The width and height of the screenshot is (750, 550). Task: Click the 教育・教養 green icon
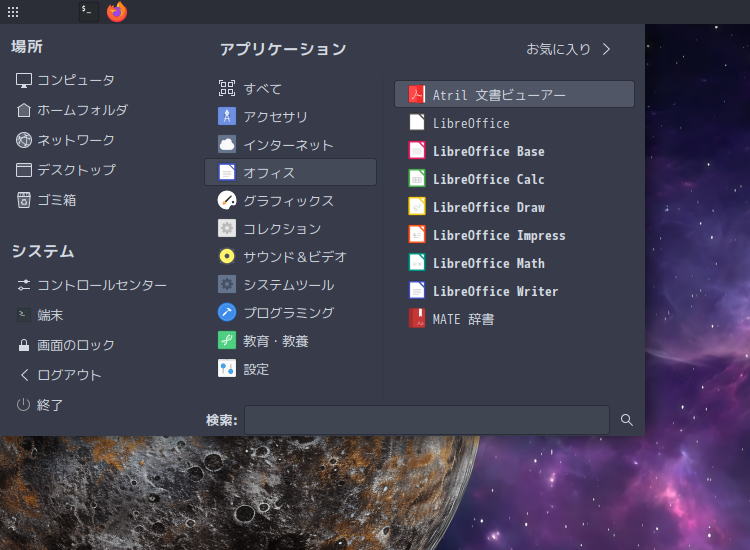click(x=227, y=341)
